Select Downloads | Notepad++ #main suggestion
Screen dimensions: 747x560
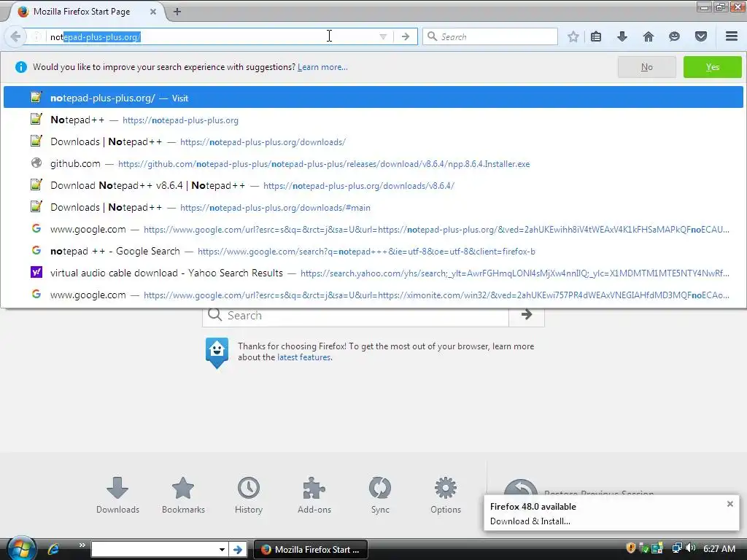(x=373, y=208)
